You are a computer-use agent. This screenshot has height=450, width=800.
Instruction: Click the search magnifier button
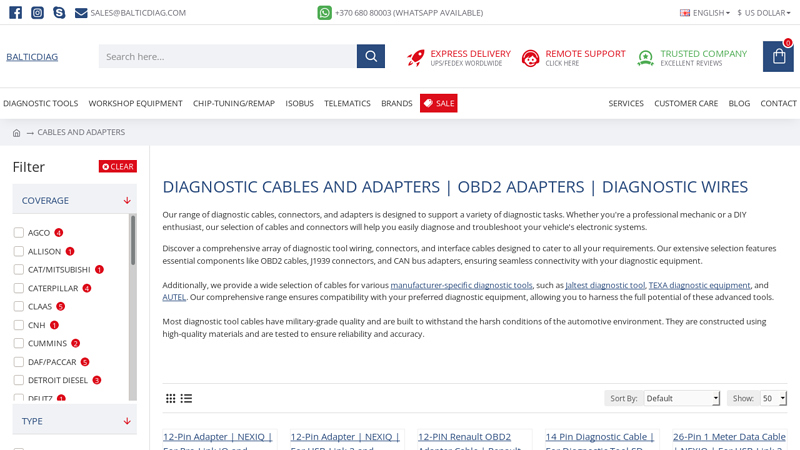pyautogui.click(x=371, y=56)
